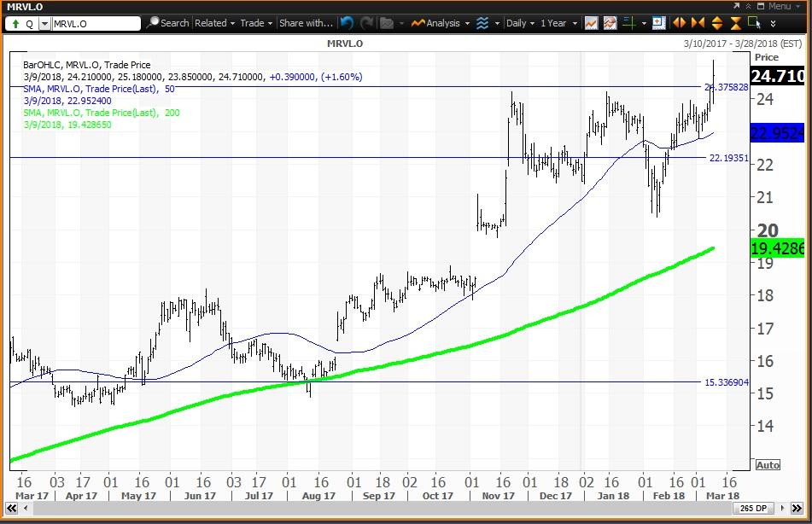Click the green up-arrow quote icon
The height and width of the screenshot is (524, 812).
[15, 24]
